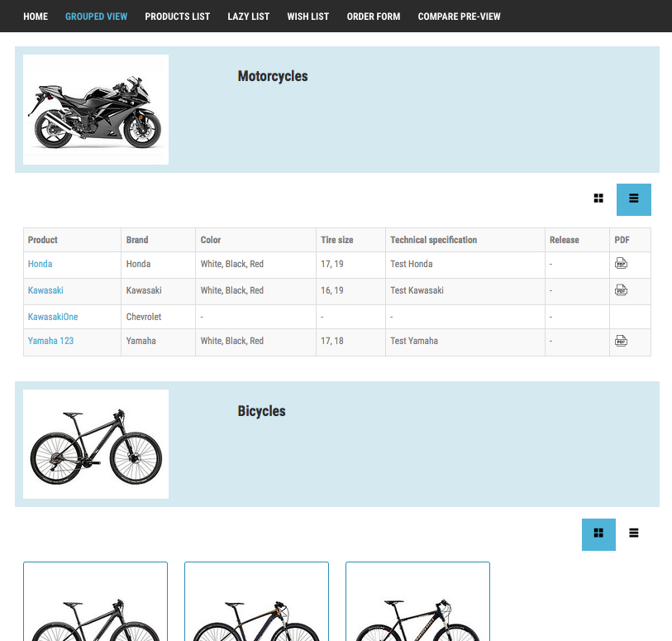This screenshot has height=641, width=672.
Task: Switch Bicycles section to grid view
Action: pos(598,534)
